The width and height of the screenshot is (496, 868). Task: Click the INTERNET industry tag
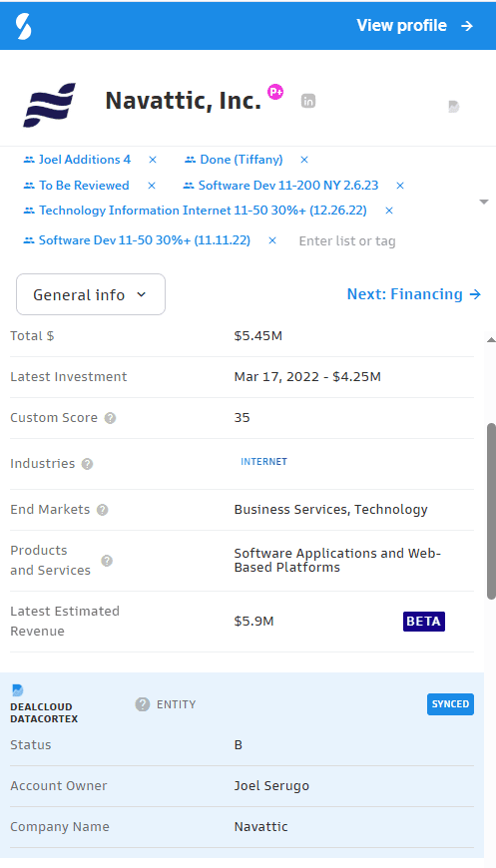coord(264,462)
